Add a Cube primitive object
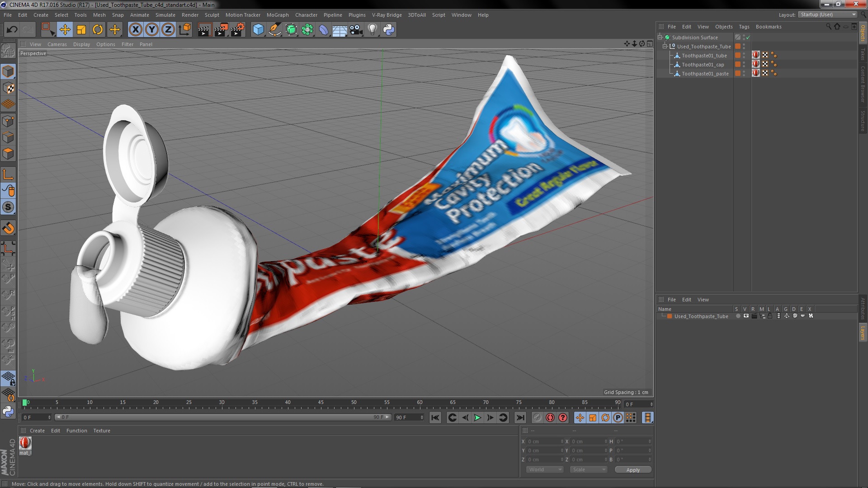Viewport: 868px width, 488px height. coord(258,30)
